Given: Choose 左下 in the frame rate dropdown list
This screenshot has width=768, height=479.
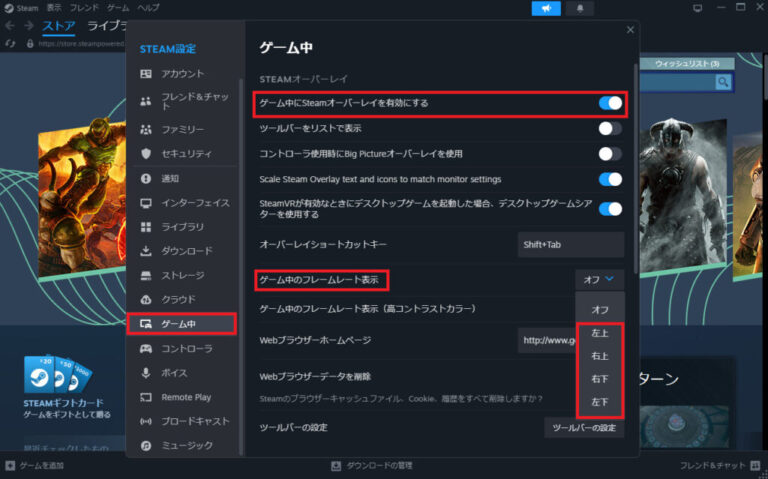Looking at the screenshot, I should point(600,402).
